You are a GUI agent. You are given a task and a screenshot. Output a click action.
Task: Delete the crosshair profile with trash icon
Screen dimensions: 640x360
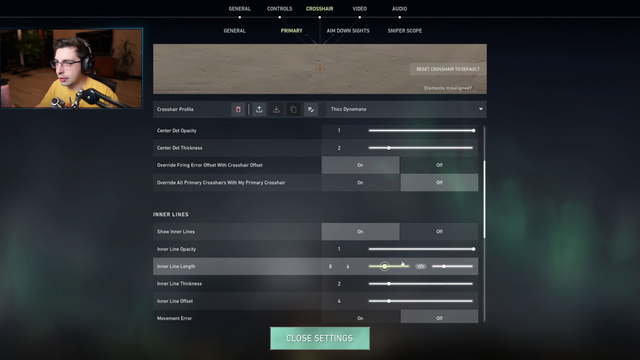(x=238, y=109)
